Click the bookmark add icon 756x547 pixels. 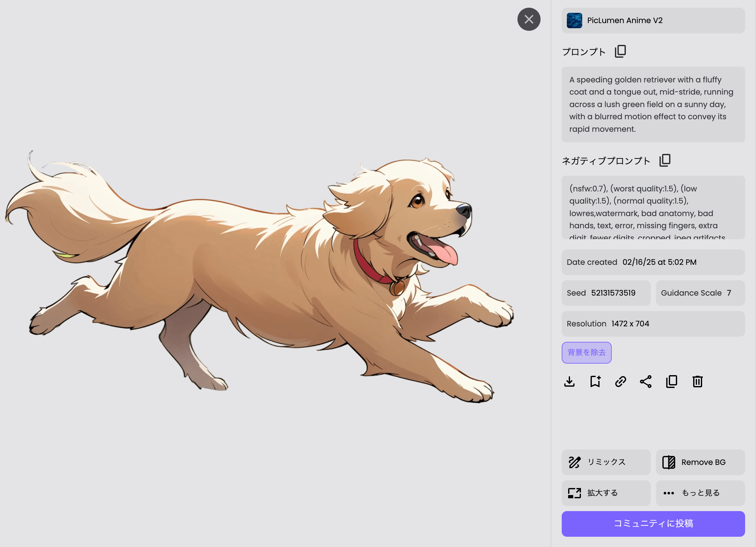pos(595,381)
